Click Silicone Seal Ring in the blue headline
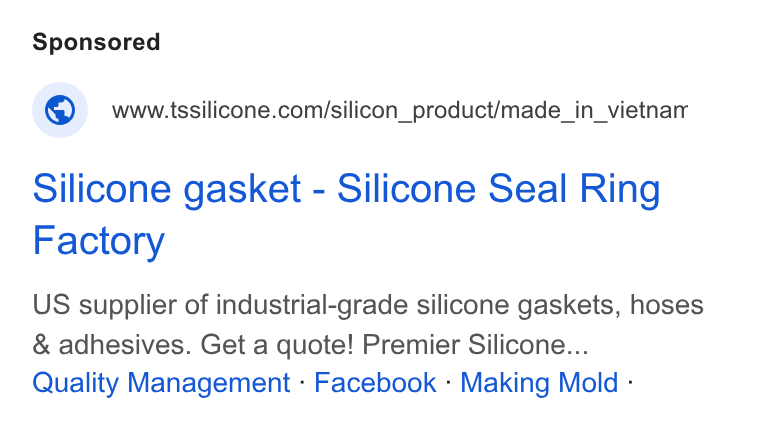Viewport: 760px width, 426px height. click(498, 189)
